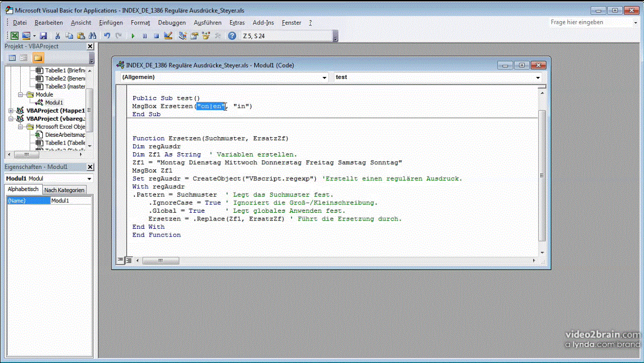The height and width of the screenshot is (363, 644).
Task: Open Find with the binoculars icon
Action: 93,36
